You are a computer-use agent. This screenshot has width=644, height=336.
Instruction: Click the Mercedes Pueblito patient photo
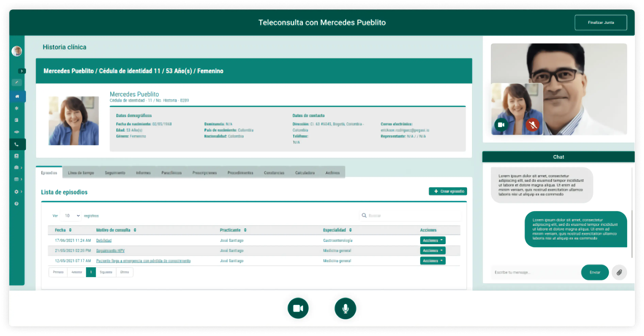click(74, 121)
